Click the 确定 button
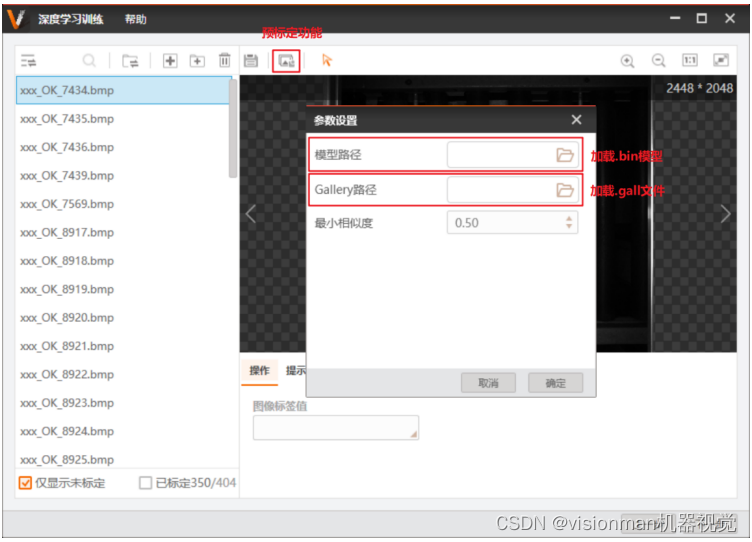752x542 pixels. pyautogui.click(x=555, y=383)
